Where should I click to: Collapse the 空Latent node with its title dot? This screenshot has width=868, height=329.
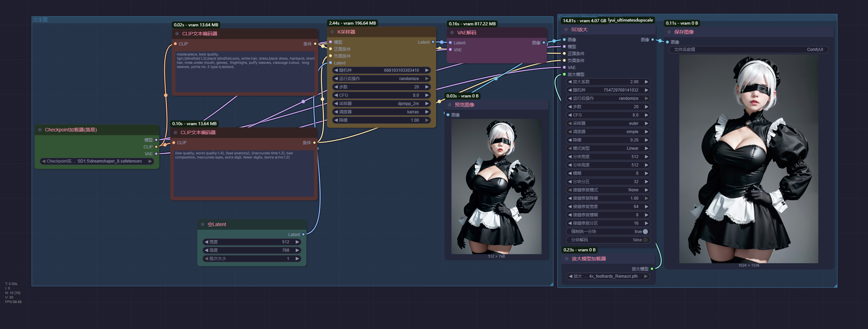tap(203, 224)
